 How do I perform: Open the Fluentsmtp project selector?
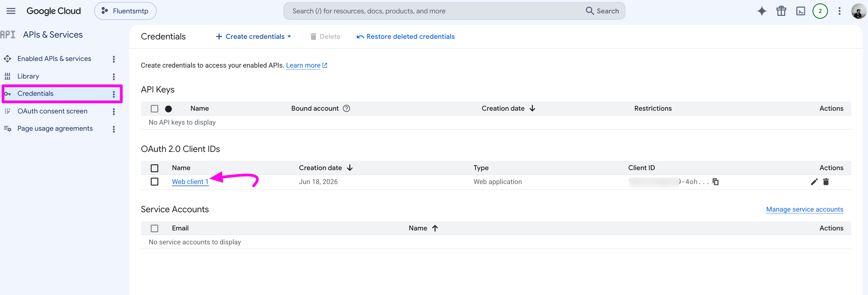pyautogui.click(x=125, y=11)
